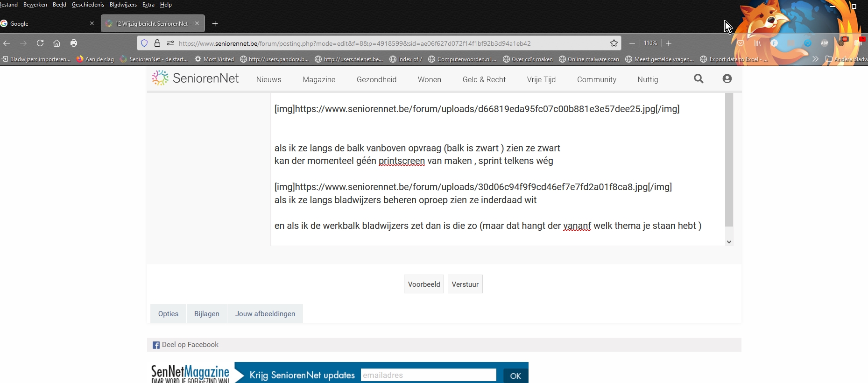Click the blue sync extension icon
The image size is (868, 383).
(808, 43)
